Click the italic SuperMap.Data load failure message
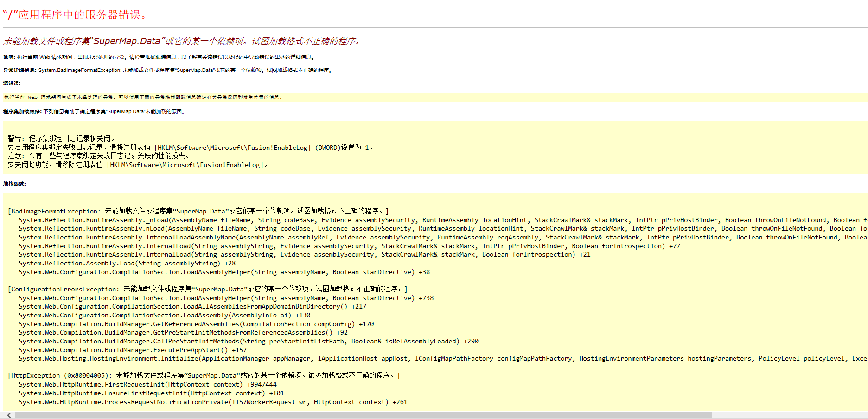Screen dimensions: 868x419 tap(182, 41)
